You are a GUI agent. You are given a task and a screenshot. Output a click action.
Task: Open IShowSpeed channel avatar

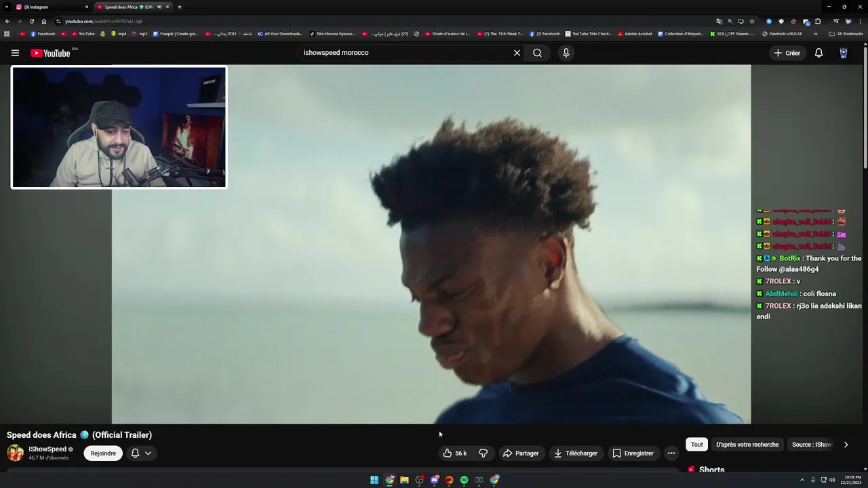coord(15,453)
